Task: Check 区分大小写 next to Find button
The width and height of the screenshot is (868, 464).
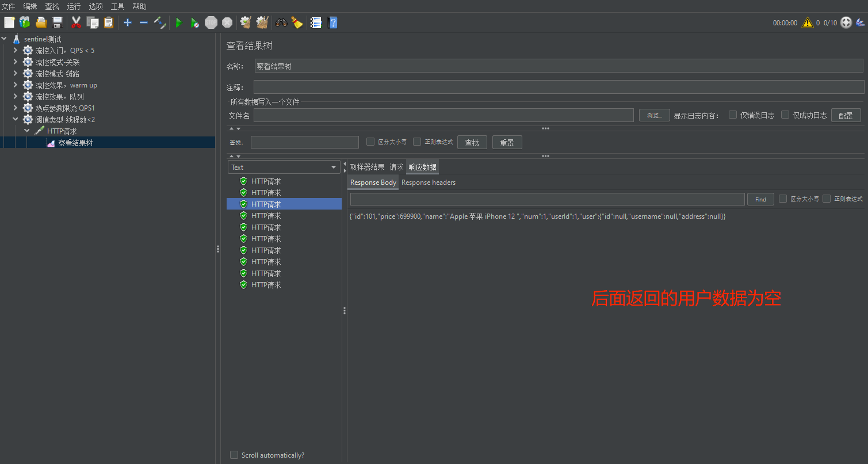Action: pos(783,199)
